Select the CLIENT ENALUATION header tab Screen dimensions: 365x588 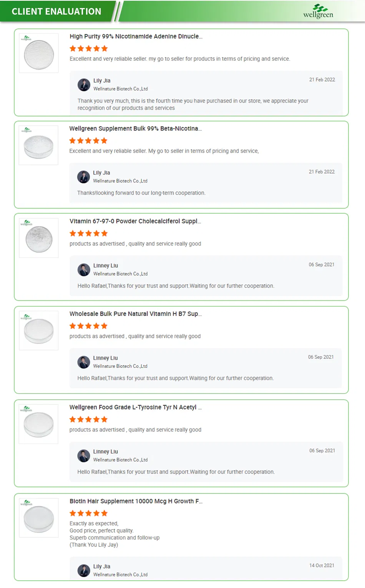(x=56, y=12)
